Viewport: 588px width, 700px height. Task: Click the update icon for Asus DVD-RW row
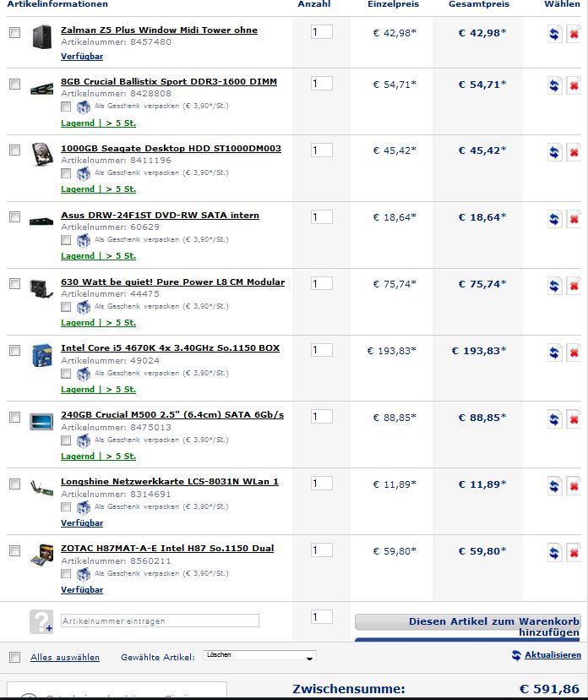point(554,219)
